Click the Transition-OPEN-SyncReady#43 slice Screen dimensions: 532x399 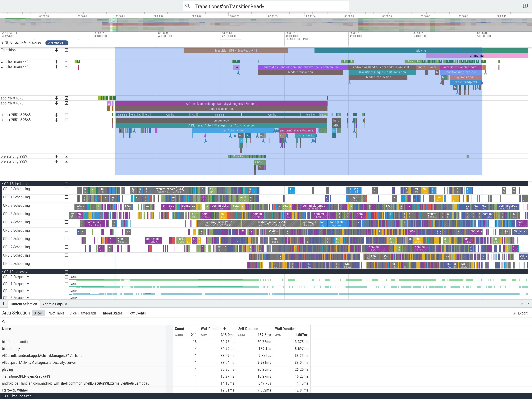[x=236, y=51]
